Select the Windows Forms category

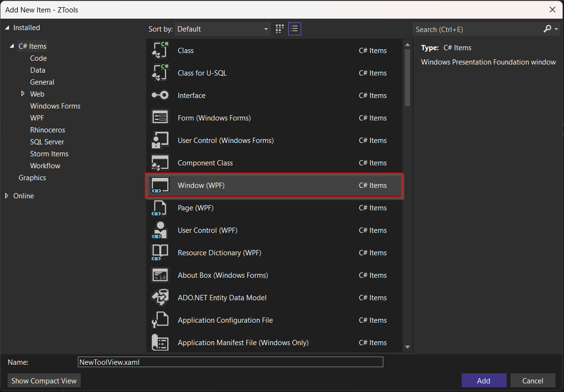point(55,106)
